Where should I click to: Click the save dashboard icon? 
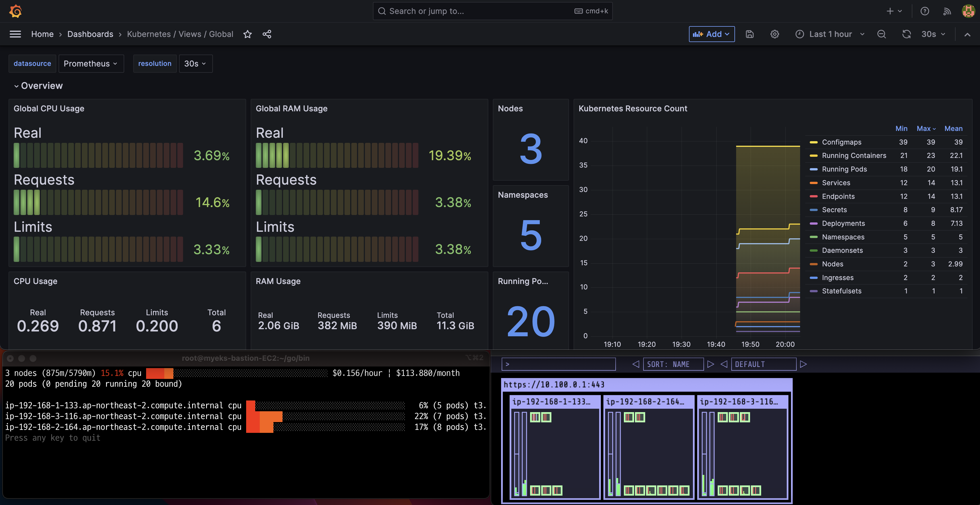point(749,34)
